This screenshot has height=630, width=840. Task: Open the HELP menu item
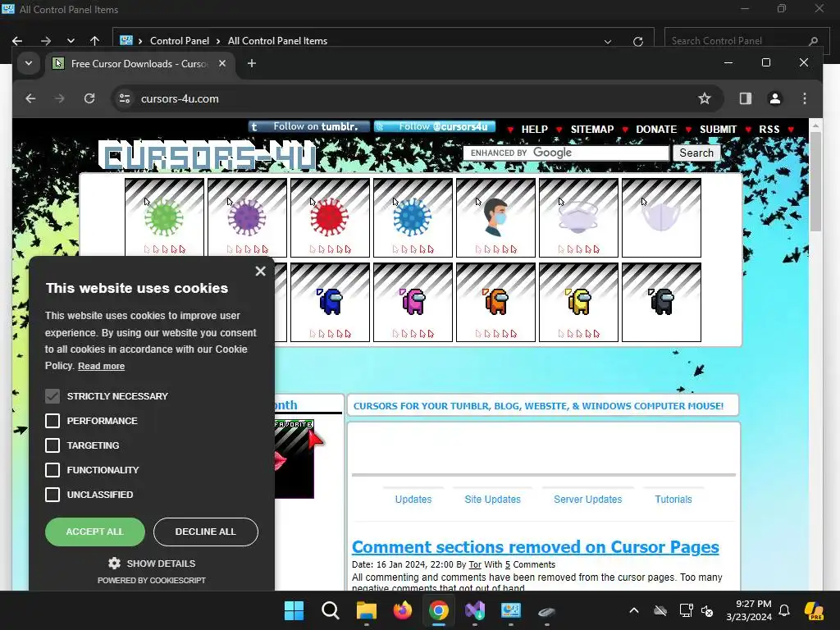[x=535, y=129]
